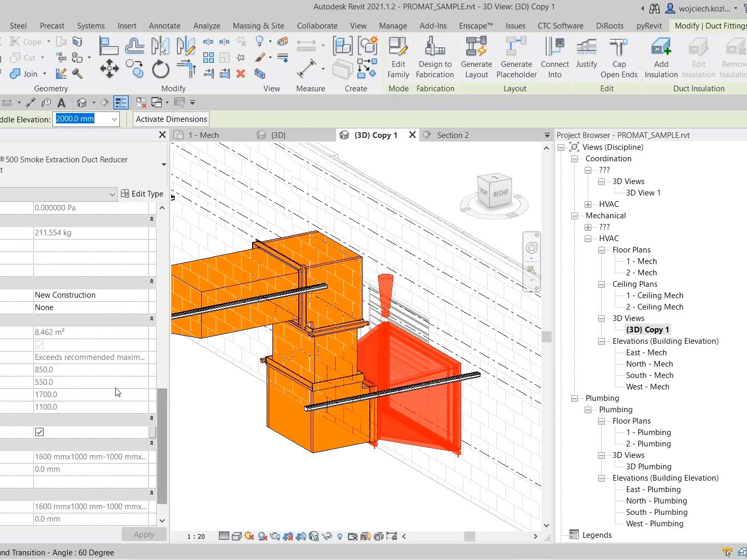
Task: Uncheck the checked property checkbox above 1600 mm value
Action: (x=39, y=431)
